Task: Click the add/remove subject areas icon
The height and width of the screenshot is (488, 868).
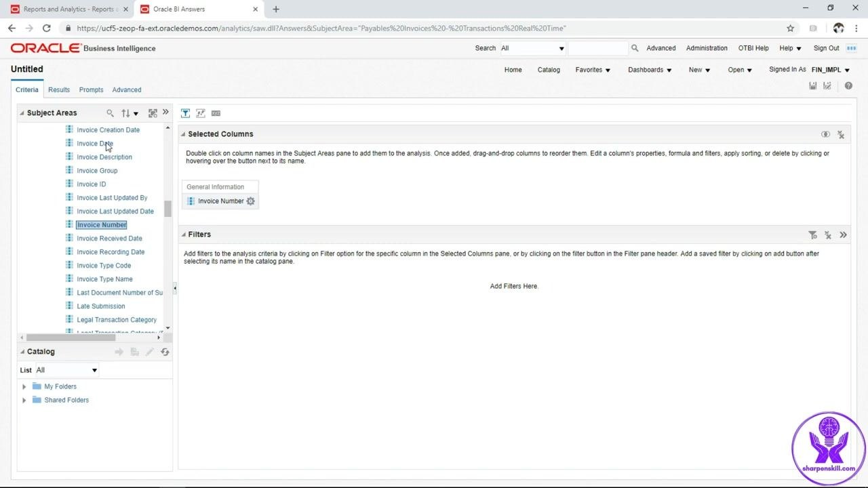Action: pyautogui.click(x=153, y=113)
